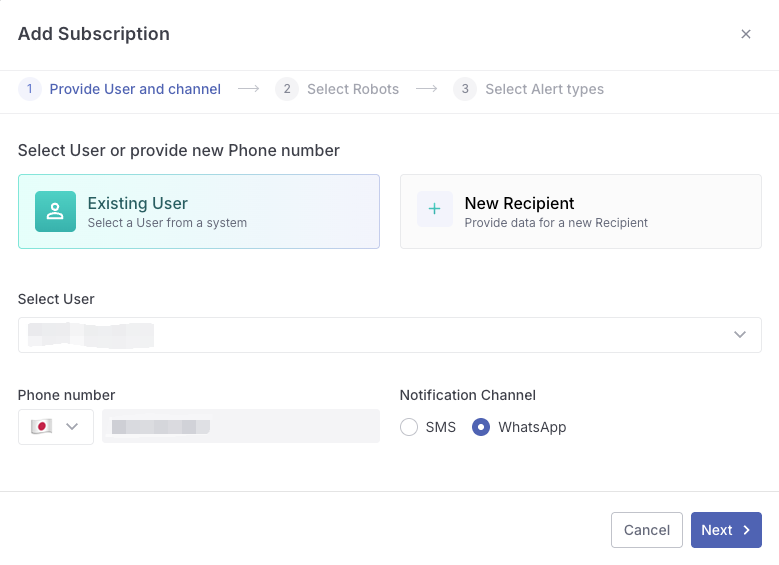Click the New Recipient plus icon
The width and height of the screenshot is (779, 565).
435,210
